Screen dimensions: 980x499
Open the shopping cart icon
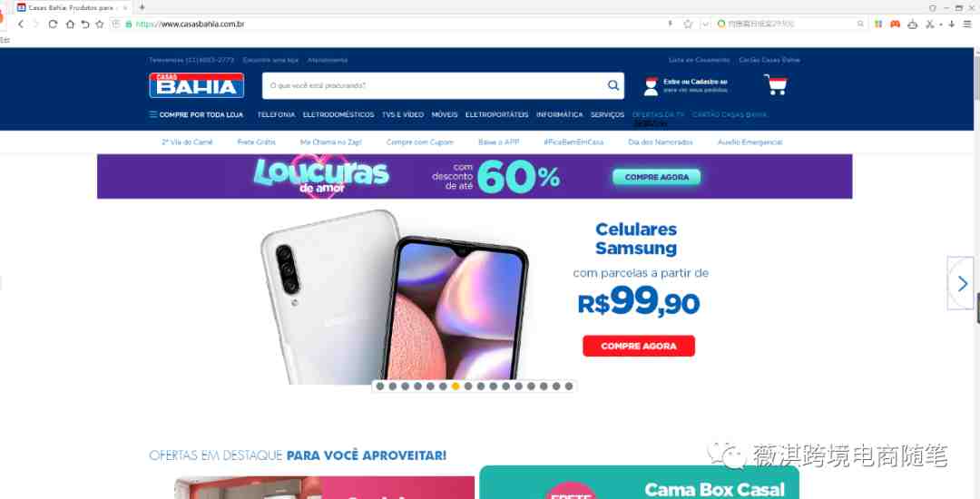click(x=776, y=85)
